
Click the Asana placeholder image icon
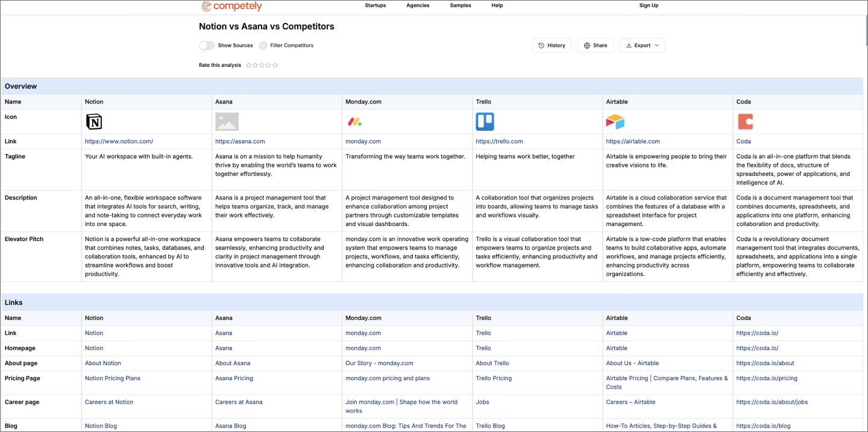[227, 121]
